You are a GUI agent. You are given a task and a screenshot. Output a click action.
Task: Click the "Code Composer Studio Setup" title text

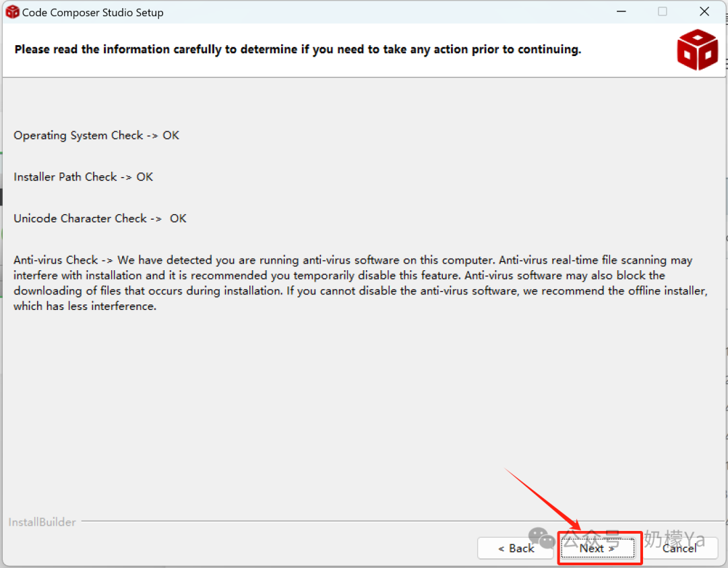coord(93,13)
